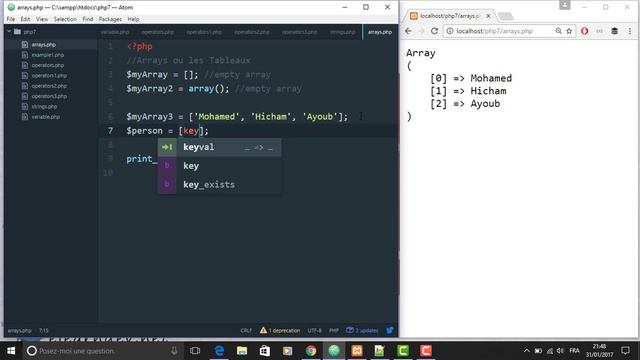
Task: Click the Chrome address bar URL
Action: [494, 31]
